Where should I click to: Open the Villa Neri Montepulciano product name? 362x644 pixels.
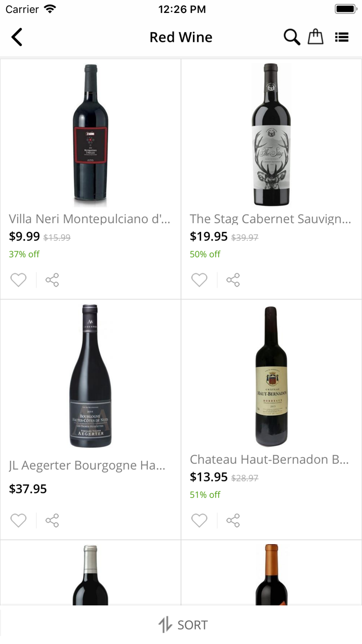(x=90, y=219)
